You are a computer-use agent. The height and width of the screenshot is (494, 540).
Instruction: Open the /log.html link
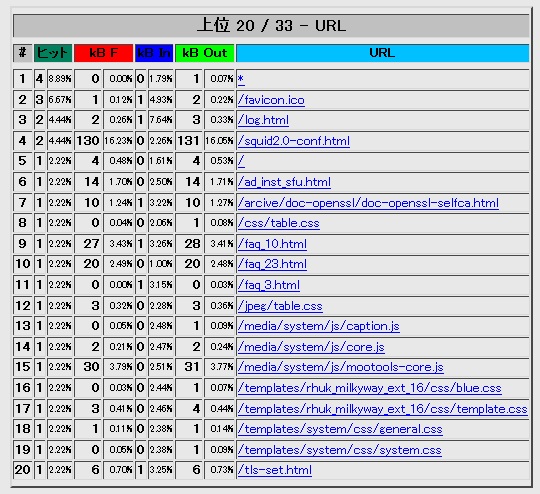pyautogui.click(x=263, y=120)
